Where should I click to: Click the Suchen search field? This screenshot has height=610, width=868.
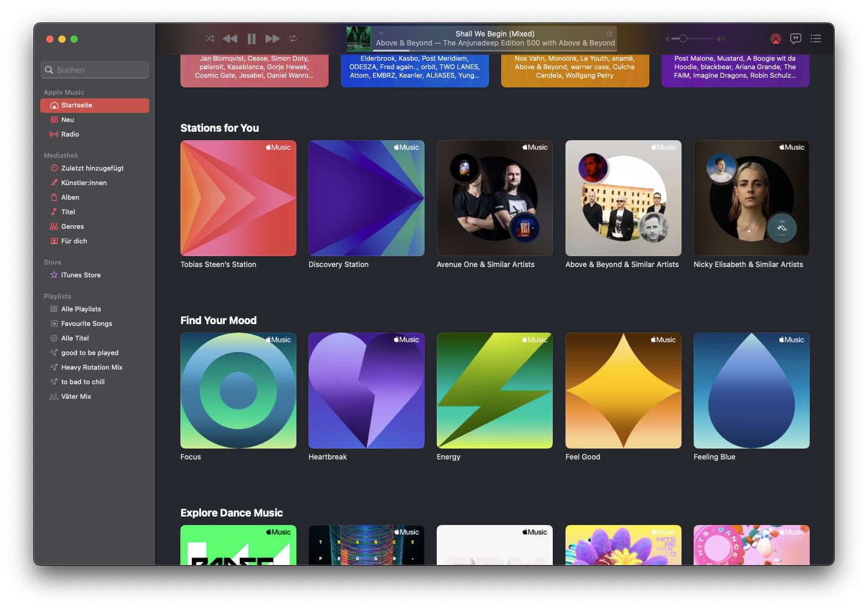(x=95, y=70)
